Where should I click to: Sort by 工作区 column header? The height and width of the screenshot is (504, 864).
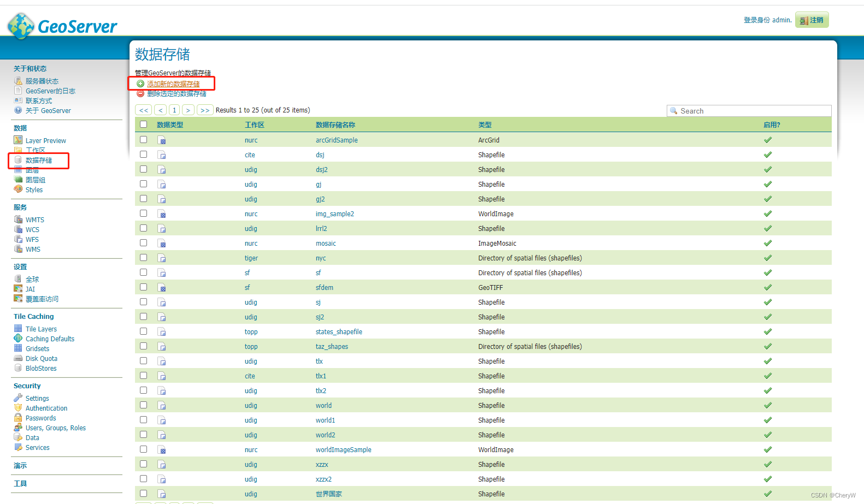point(255,124)
